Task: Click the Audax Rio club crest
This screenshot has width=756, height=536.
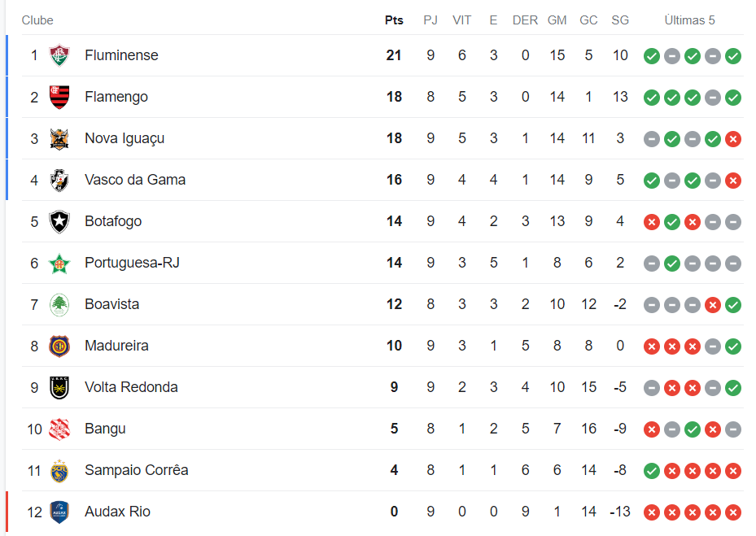Action: click(x=59, y=512)
